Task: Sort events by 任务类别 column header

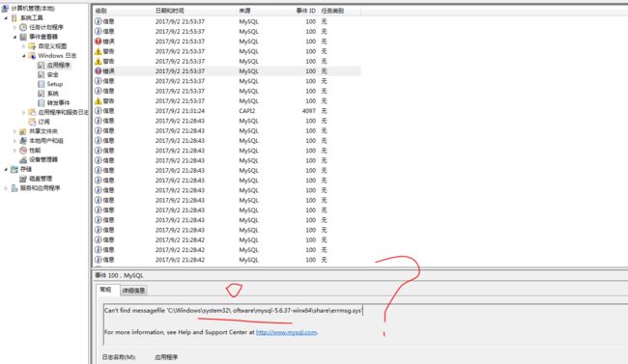Action: (339, 11)
